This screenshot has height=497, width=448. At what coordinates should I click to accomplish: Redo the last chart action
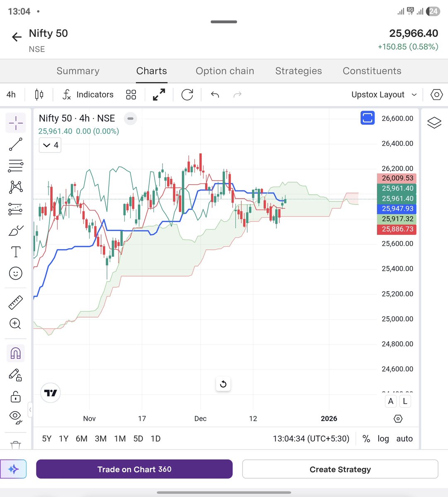(237, 94)
